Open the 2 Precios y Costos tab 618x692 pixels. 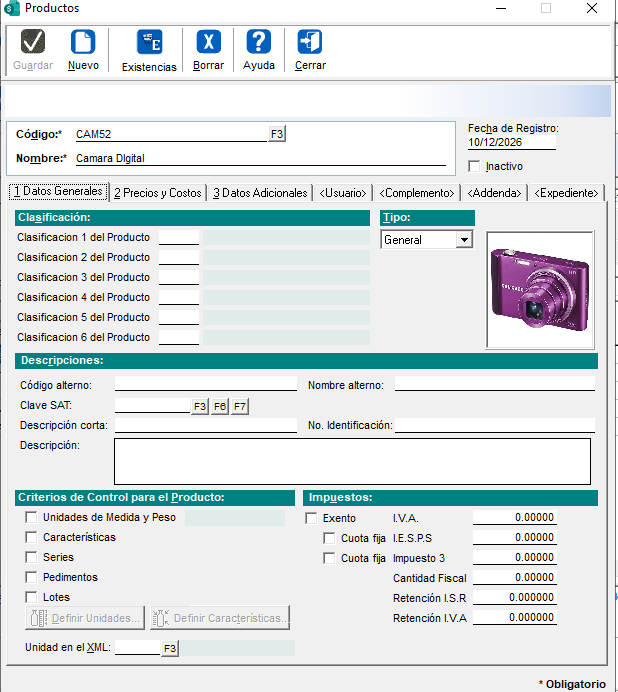[158, 193]
